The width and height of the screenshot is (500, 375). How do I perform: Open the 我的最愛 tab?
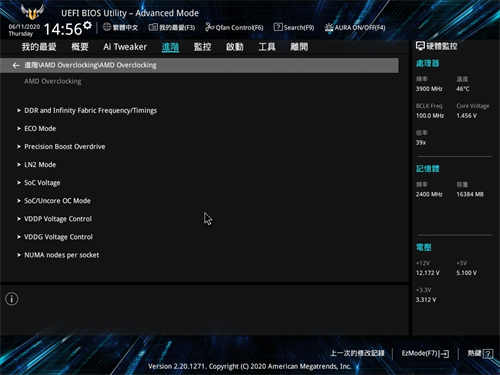tap(39, 47)
